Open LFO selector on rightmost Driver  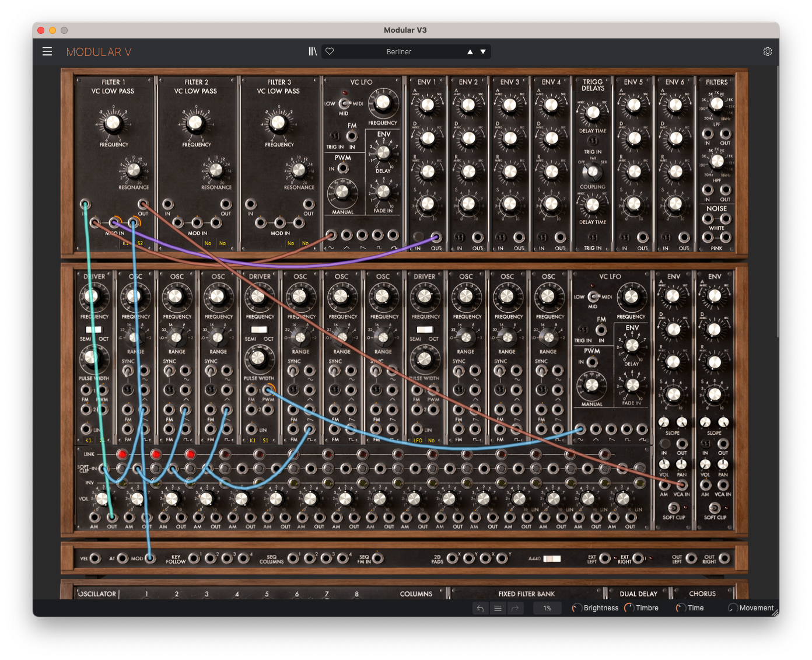[x=418, y=441]
